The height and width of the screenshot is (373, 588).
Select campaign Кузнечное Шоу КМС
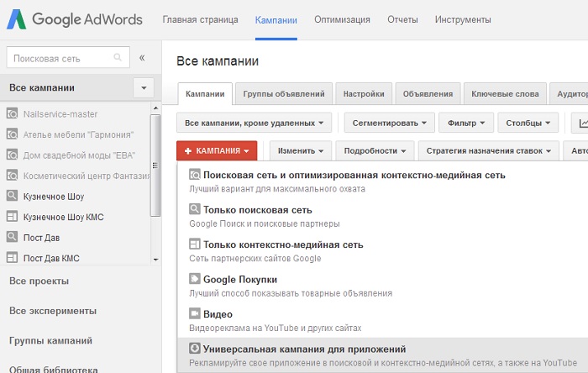pyautogui.click(x=63, y=217)
